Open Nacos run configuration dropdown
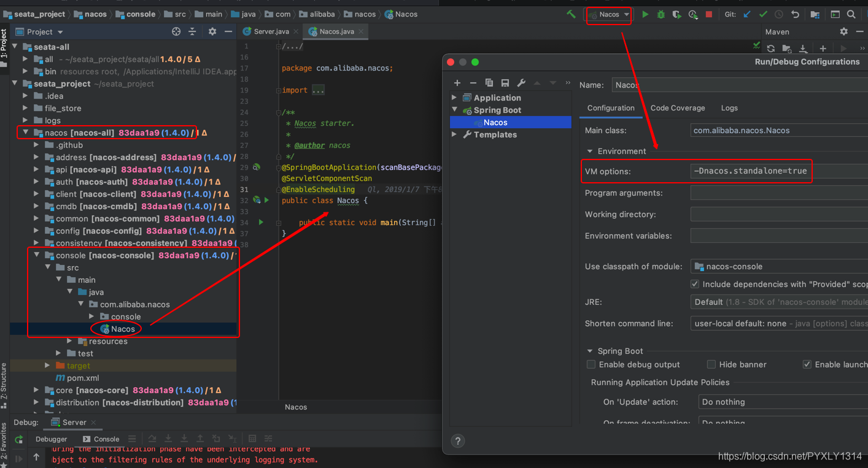 pyautogui.click(x=610, y=14)
